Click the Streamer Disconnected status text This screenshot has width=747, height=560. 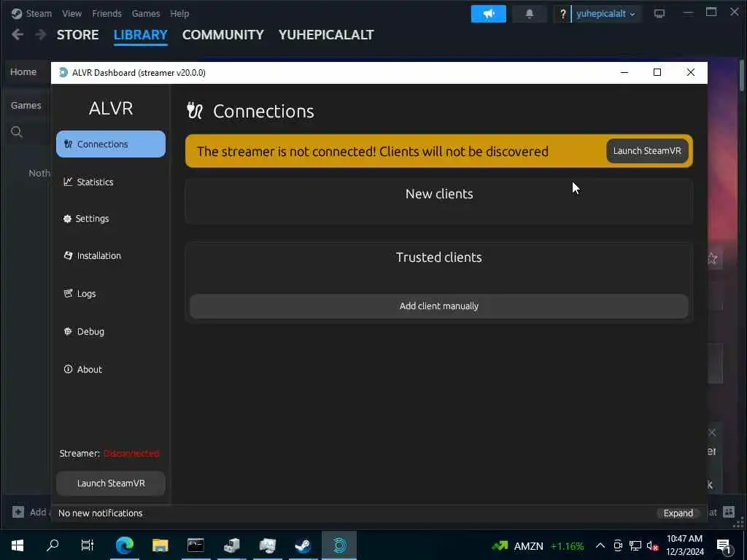pos(109,454)
